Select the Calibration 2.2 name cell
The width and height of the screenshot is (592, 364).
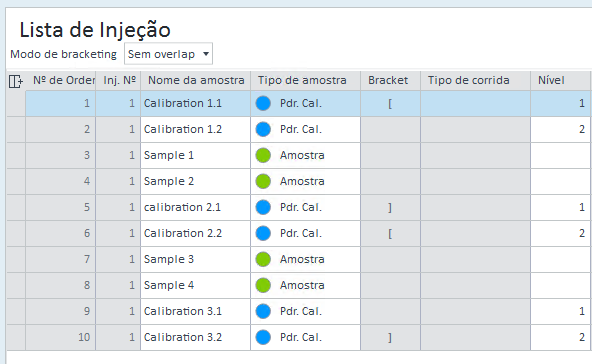[x=196, y=233]
